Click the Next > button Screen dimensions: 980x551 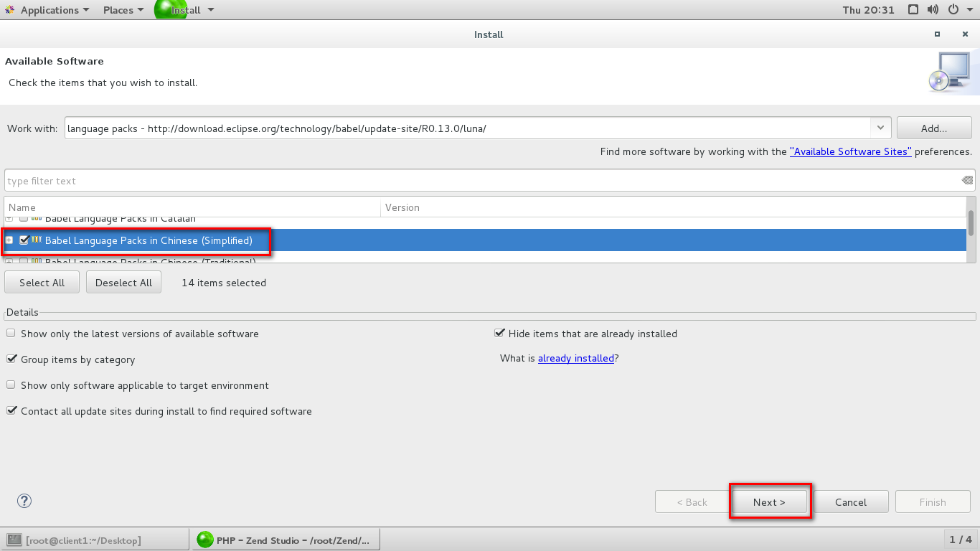point(769,502)
